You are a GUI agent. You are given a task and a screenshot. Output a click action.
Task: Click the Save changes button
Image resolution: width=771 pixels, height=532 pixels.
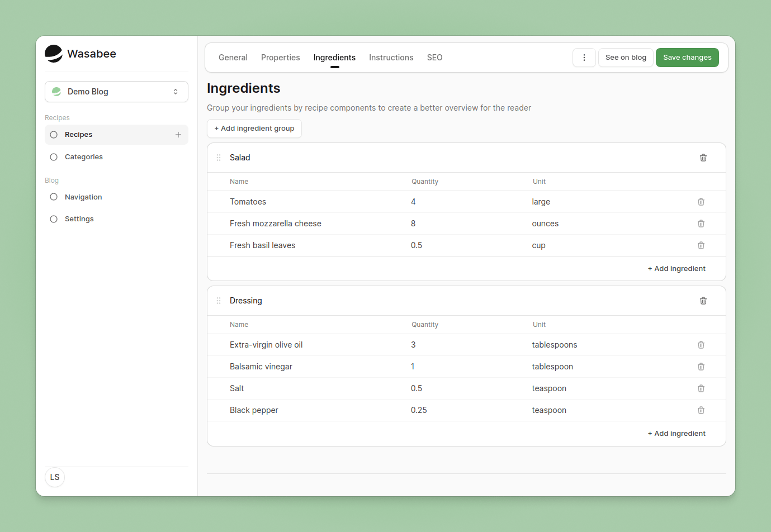687,58
